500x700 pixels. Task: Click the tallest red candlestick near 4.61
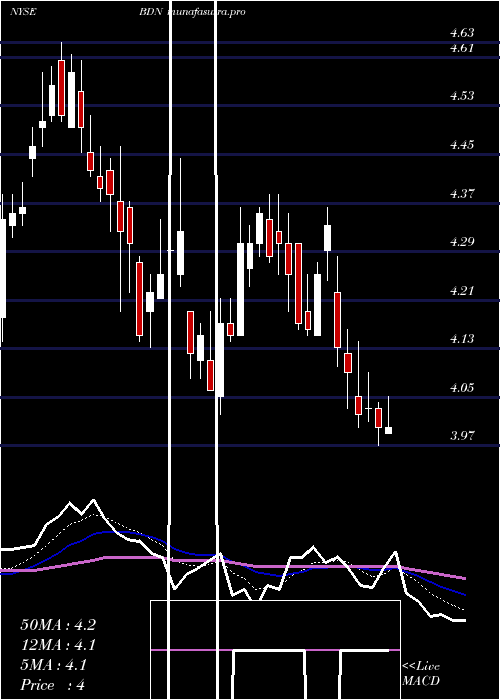click(x=62, y=88)
